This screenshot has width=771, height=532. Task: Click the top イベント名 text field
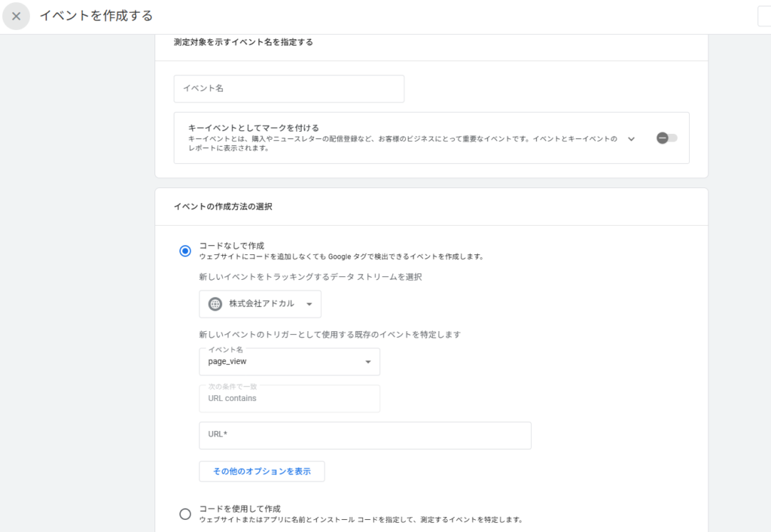point(289,89)
